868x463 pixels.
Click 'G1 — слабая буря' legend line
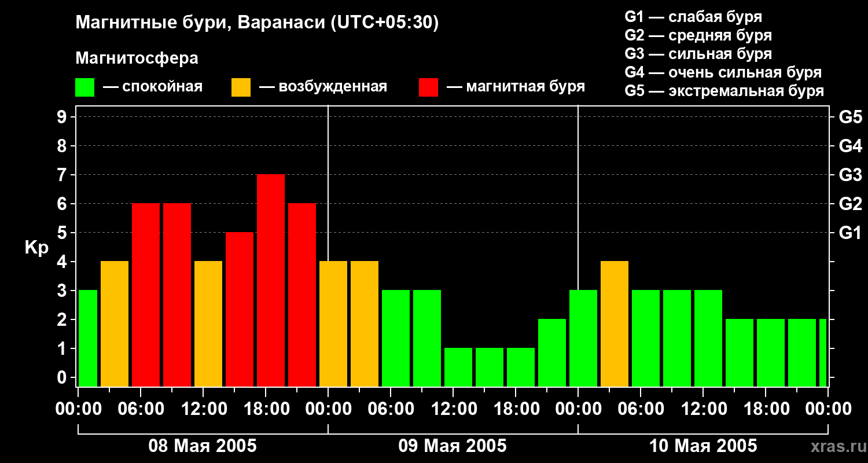coord(693,17)
